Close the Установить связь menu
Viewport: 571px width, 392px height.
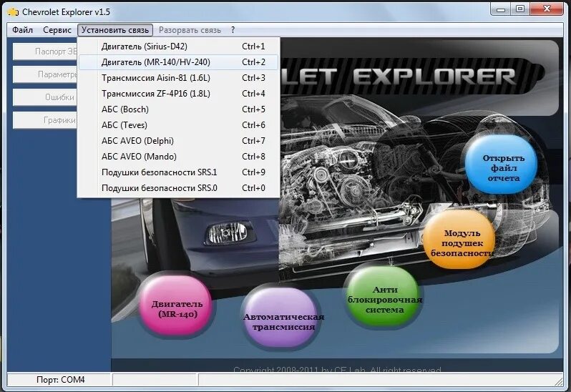click(115, 30)
